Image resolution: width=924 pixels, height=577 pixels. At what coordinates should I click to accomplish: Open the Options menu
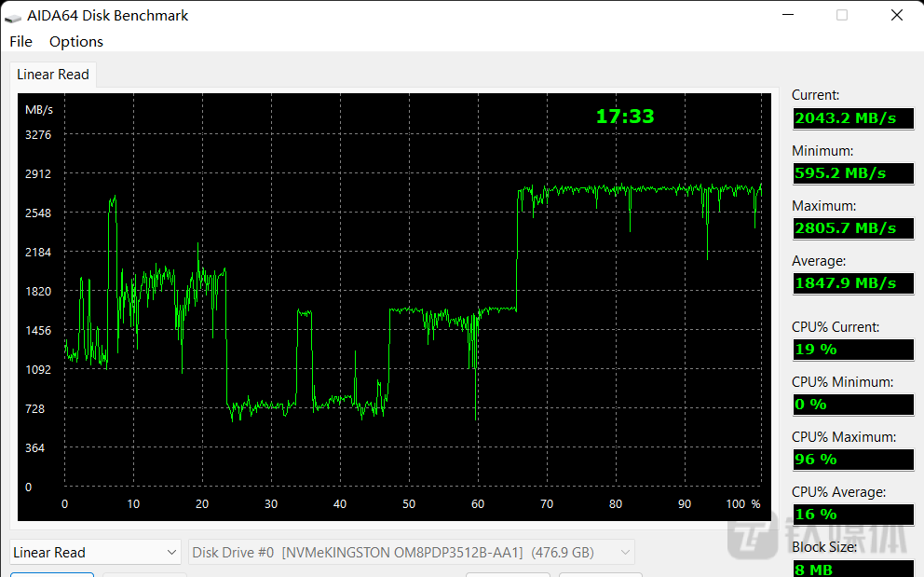[x=76, y=42]
